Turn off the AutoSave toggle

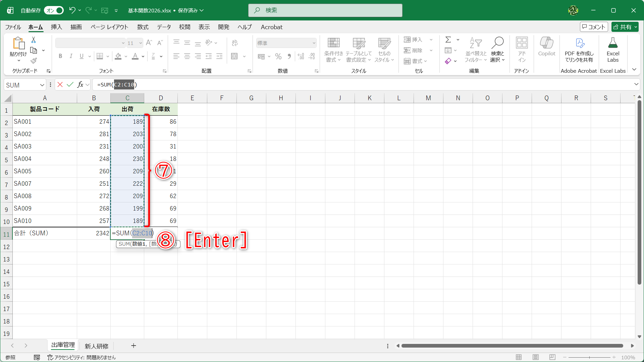point(54,10)
